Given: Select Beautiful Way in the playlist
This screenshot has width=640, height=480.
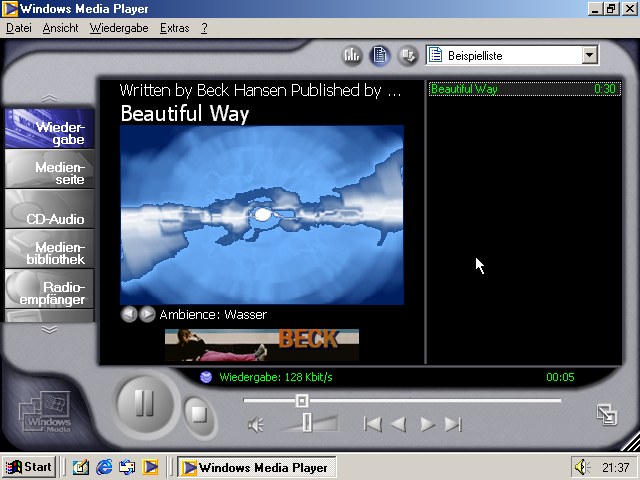Looking at the screenshot, I should tap(525, 89).
